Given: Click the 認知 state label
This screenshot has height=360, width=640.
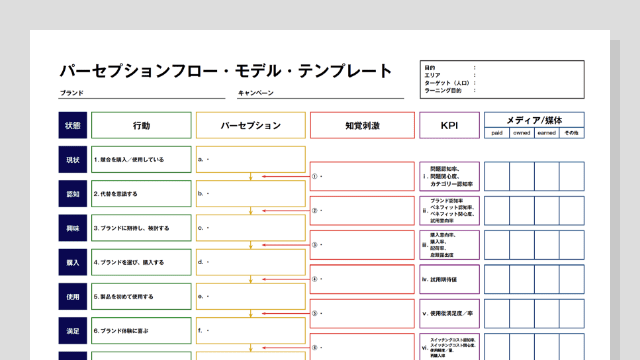Looking at the screenshot, I should point(73,194).
